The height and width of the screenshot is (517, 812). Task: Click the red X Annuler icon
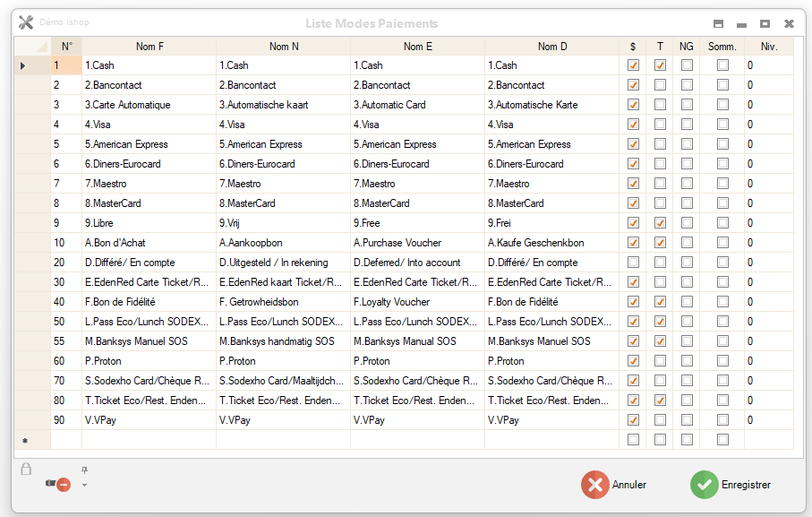594,485
